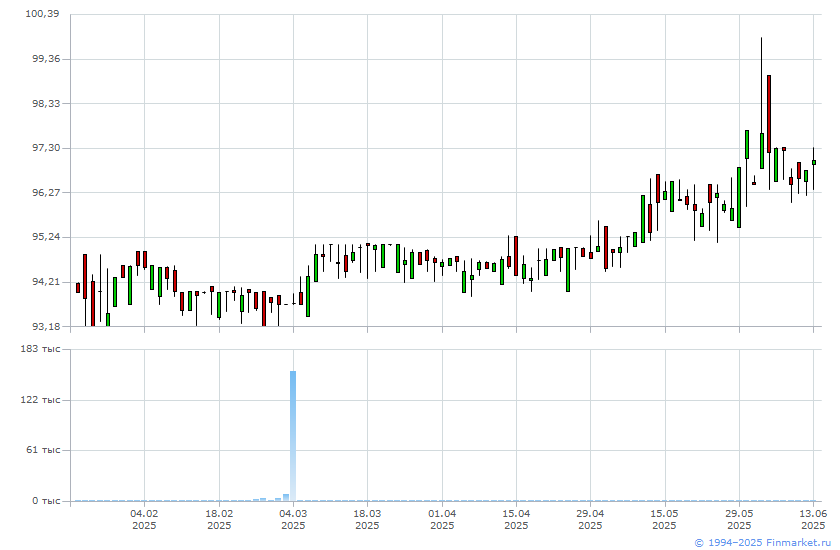Click price axis label 97,30
This screenshot has height=550, width=840.
coord(46,148)
